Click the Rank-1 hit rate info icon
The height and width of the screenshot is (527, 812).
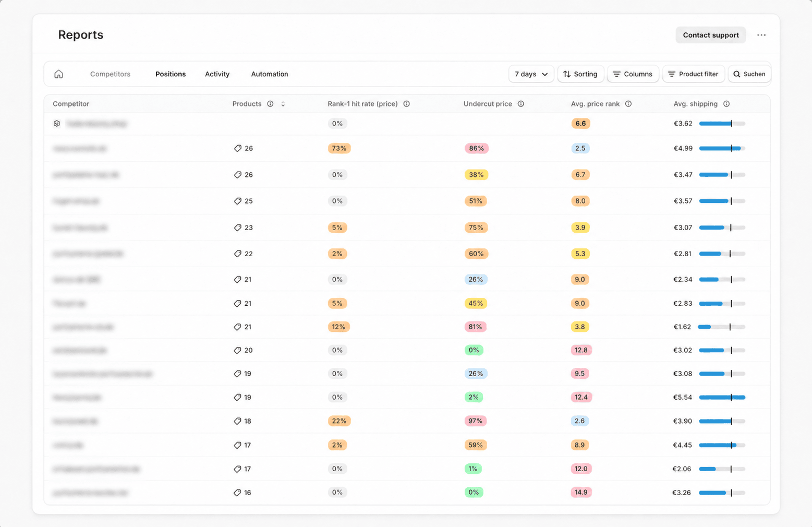406,104
